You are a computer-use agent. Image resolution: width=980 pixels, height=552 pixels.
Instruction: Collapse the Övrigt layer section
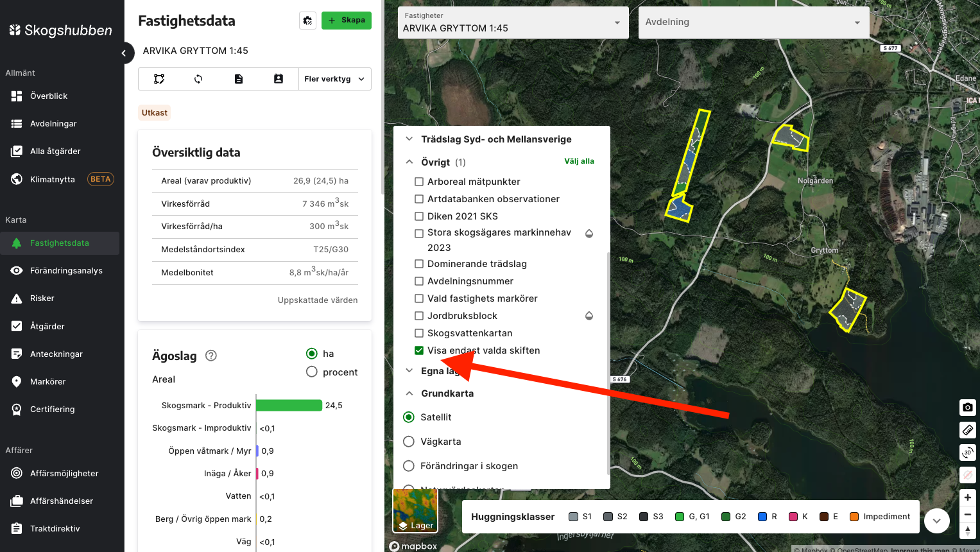tap(409, 162)
